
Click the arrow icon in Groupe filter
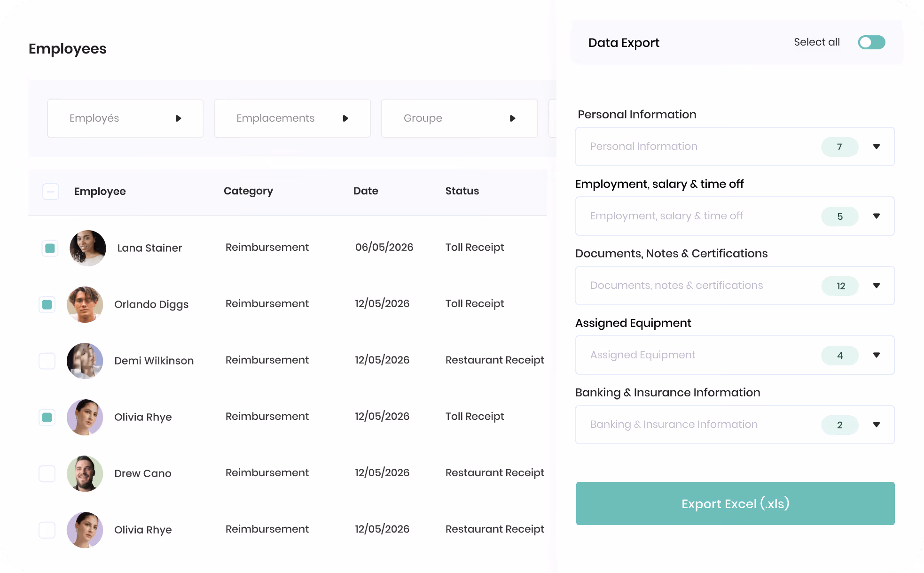pos(512,118)
